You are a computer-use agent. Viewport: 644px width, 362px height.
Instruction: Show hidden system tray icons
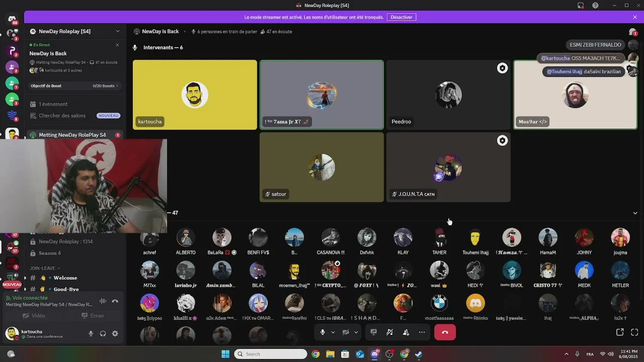pyautogui.click(x=566, y=354)
